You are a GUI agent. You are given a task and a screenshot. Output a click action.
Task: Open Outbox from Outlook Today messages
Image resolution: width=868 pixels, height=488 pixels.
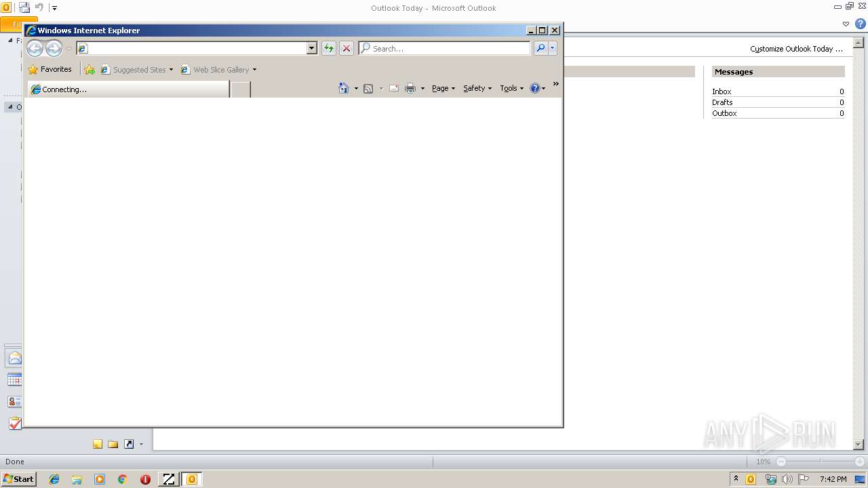click(724, 113)
